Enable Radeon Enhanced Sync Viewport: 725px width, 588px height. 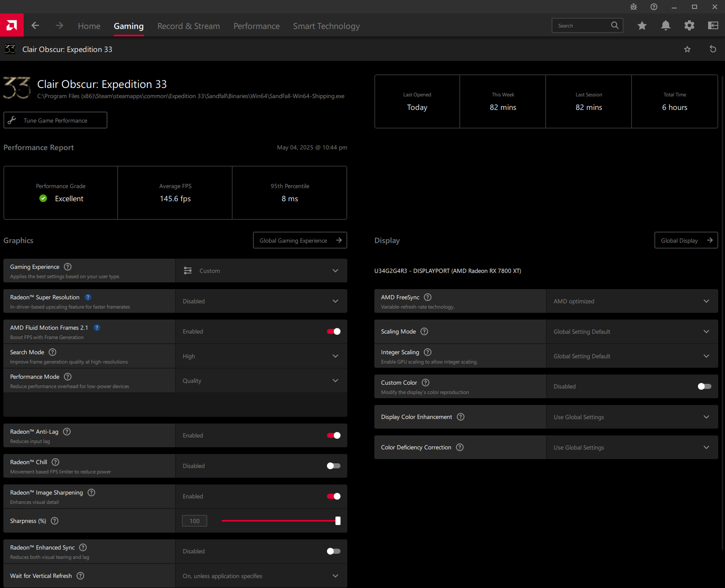(334, 551)
